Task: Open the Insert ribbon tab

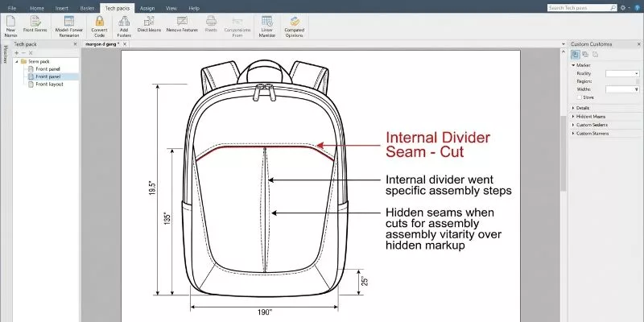Action: pyautogui.click(x=62, y=8)
